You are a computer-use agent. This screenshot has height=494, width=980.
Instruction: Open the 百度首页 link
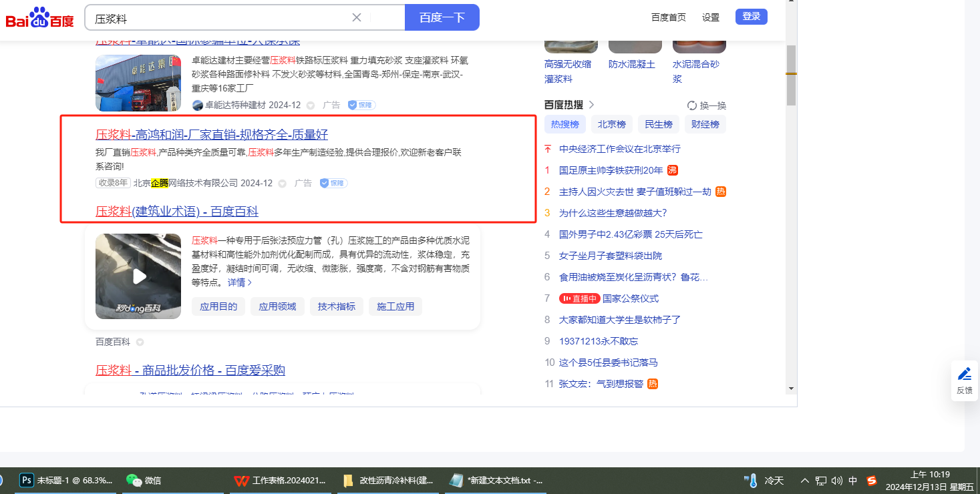pos(669,17)
